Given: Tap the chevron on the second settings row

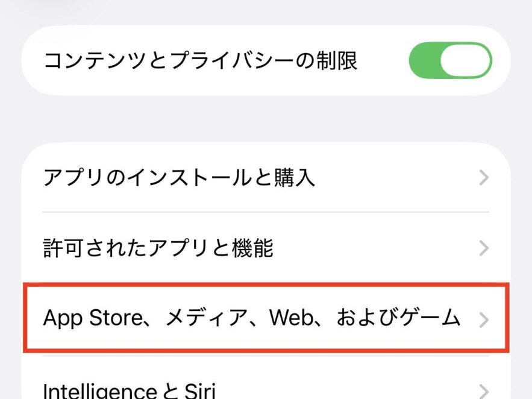Looking at the screenshot, I should [484, 248].
